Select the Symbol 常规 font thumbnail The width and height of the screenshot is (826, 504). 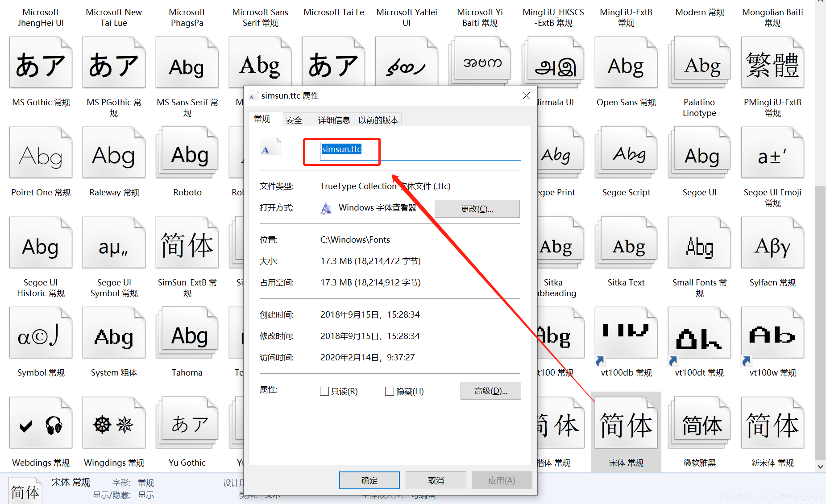(41, 333)
